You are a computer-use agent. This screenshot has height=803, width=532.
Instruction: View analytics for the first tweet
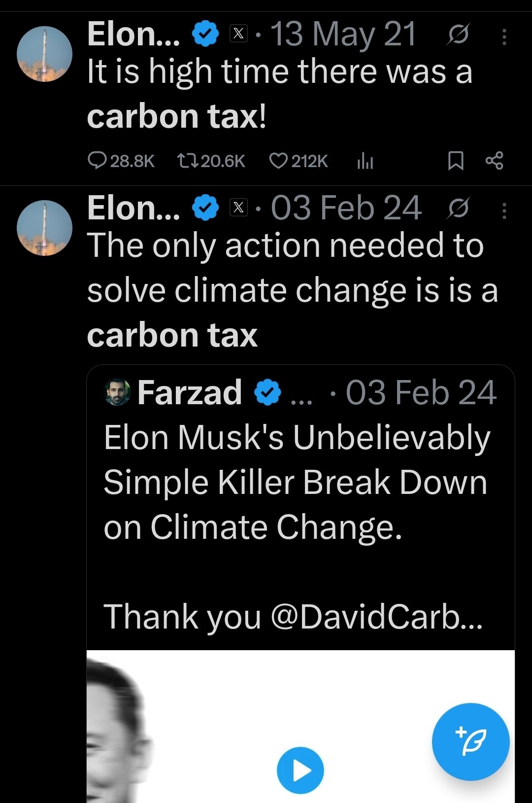pos(365,161)
